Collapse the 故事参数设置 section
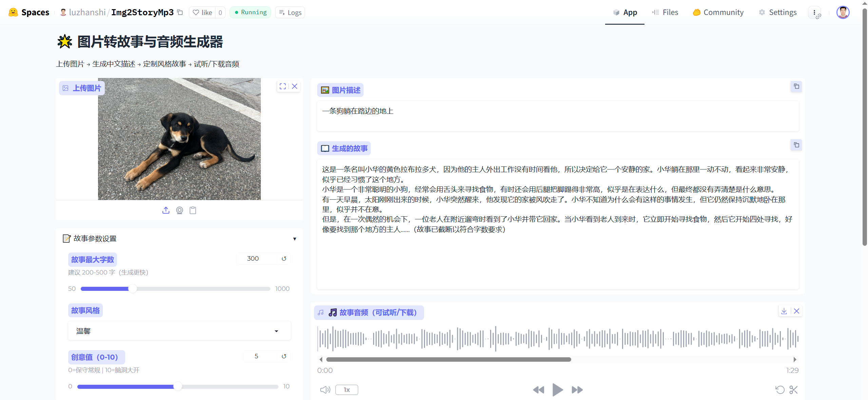This screenshot has height=400, width=868. (x=294, y=239)
